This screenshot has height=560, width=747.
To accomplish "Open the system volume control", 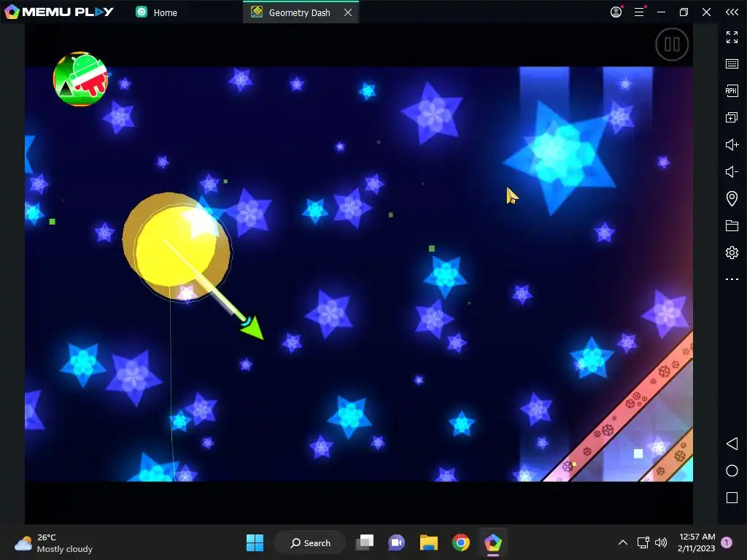I will (x=661, y=542).
